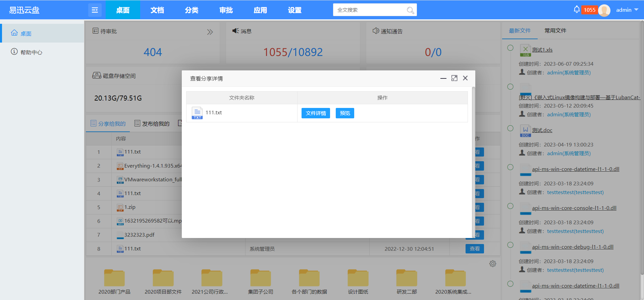Click the 1055 notification count badge
Viewport: 644px width, 300px height.
pos(589,10)
